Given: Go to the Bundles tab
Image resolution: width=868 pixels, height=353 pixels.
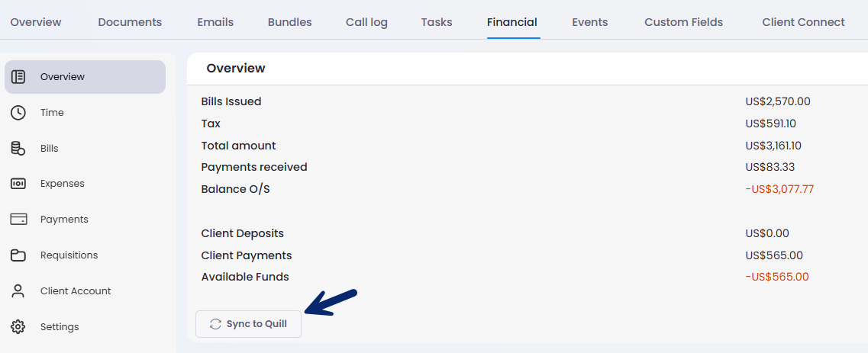Looking at the screenshot, I should 289,23.
